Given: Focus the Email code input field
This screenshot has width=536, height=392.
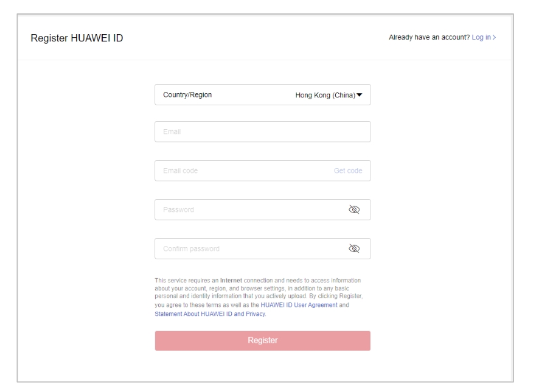Looking at the screenshot, I should pos(243,170).
